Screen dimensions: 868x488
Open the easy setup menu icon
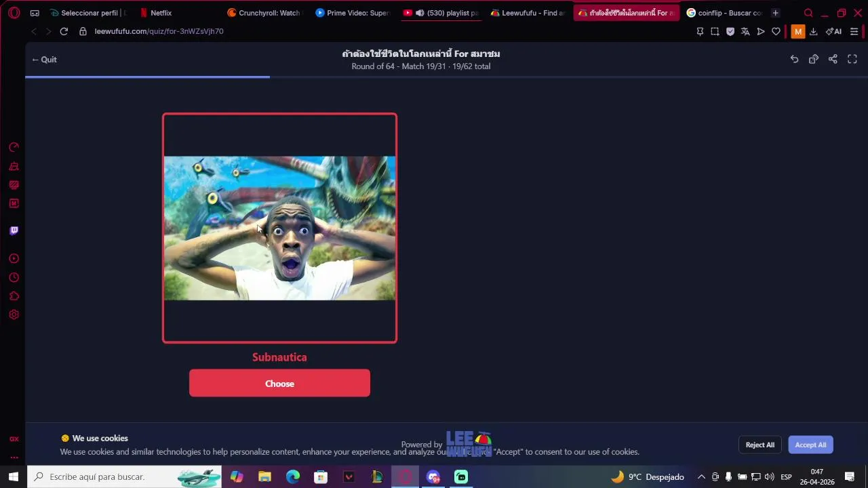pos(854,31)
